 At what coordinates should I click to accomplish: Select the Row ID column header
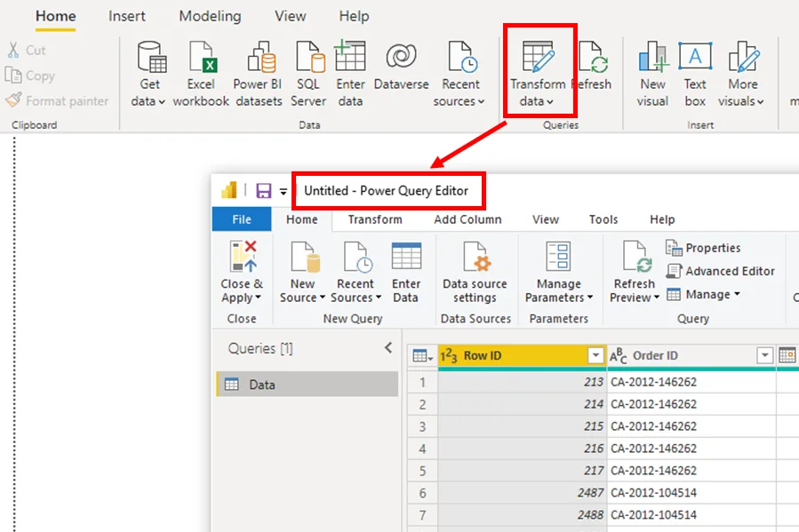click(x=523, y=355)
